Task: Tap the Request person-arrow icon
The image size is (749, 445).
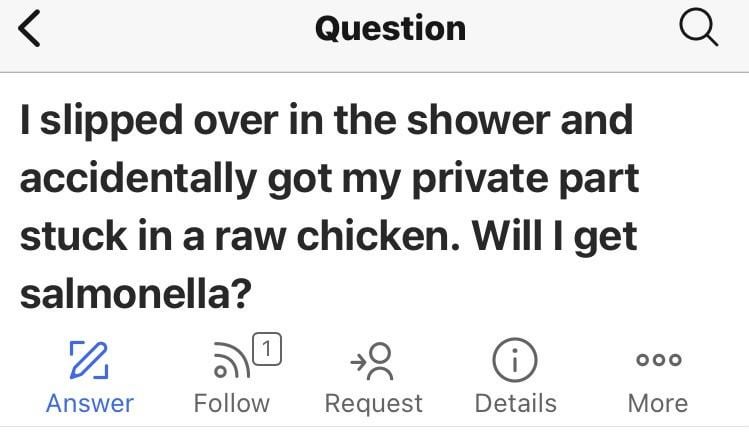Action: tap(373, 360)
